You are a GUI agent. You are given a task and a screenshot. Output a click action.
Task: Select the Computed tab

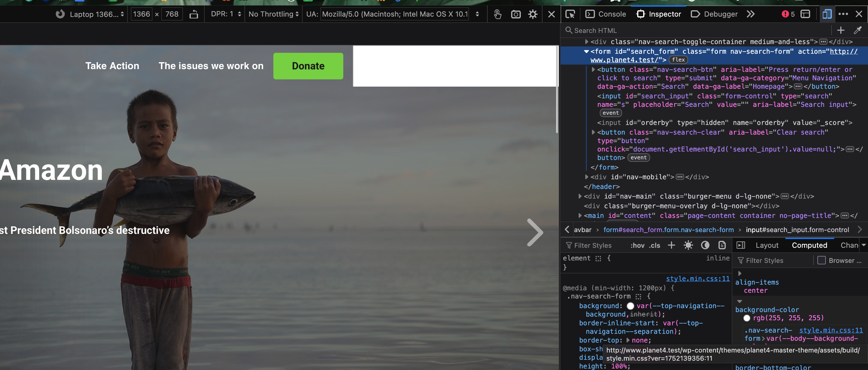[809, 245]
